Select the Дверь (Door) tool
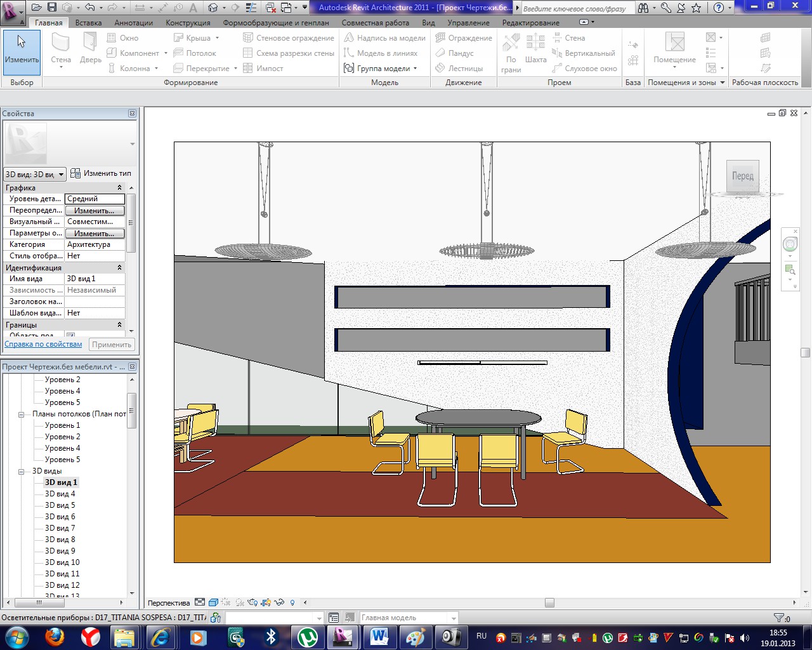 pos(91,51)
